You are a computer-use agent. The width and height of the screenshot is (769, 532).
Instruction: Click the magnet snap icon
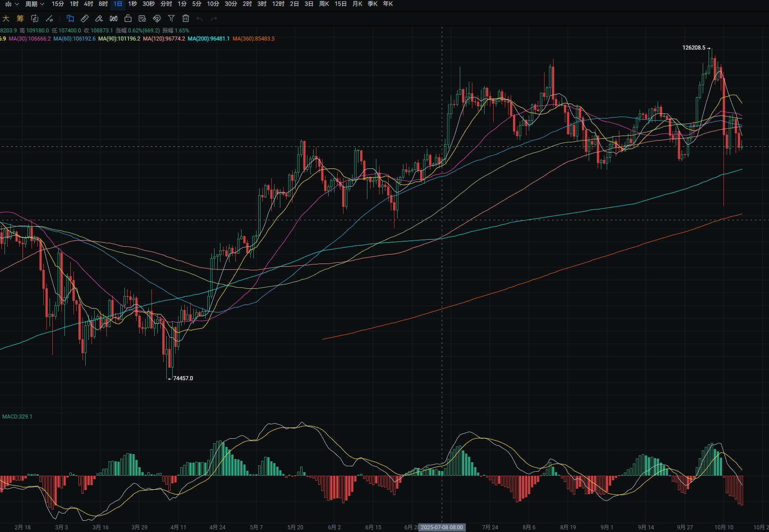click(157, 18)
